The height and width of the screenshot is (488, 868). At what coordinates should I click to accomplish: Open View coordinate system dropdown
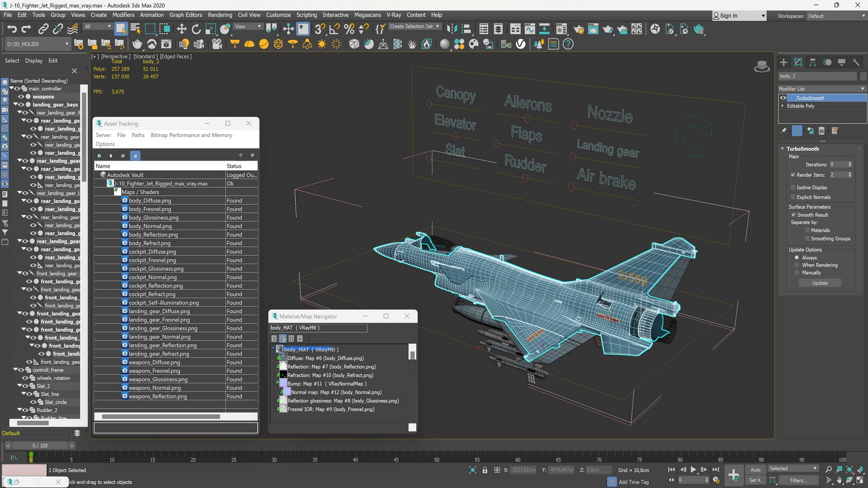(x=248, y=26)
